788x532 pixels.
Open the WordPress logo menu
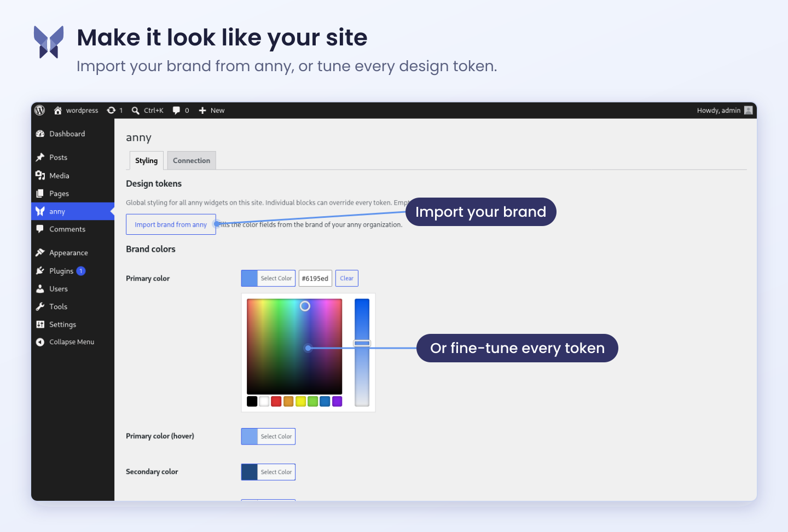pyautogui.click(x=40, y=110)
